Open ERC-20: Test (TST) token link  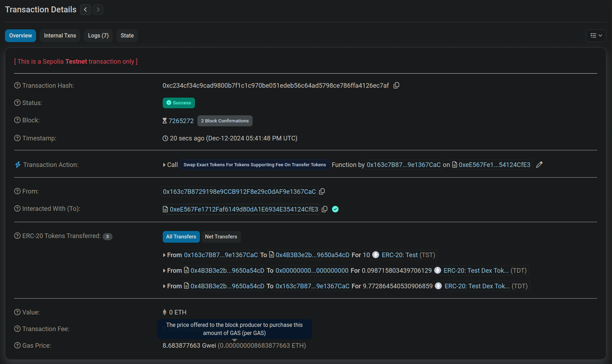pos(408,255)
